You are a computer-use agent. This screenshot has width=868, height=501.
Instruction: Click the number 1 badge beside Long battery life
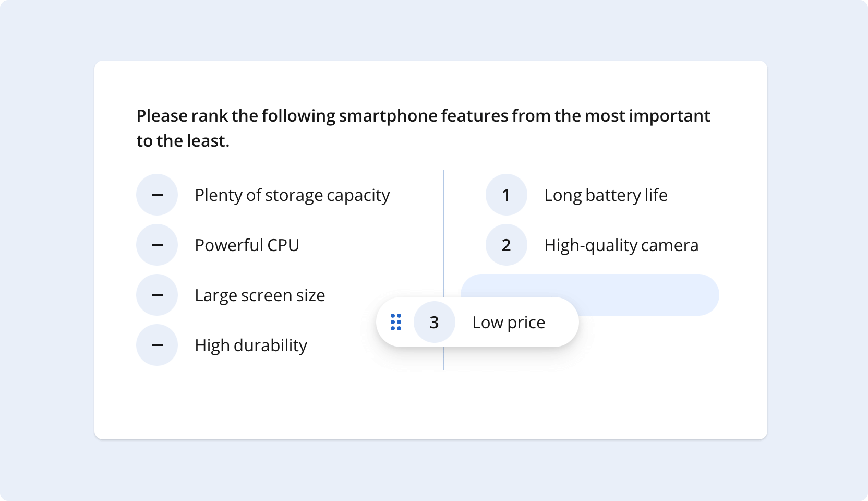505,194
